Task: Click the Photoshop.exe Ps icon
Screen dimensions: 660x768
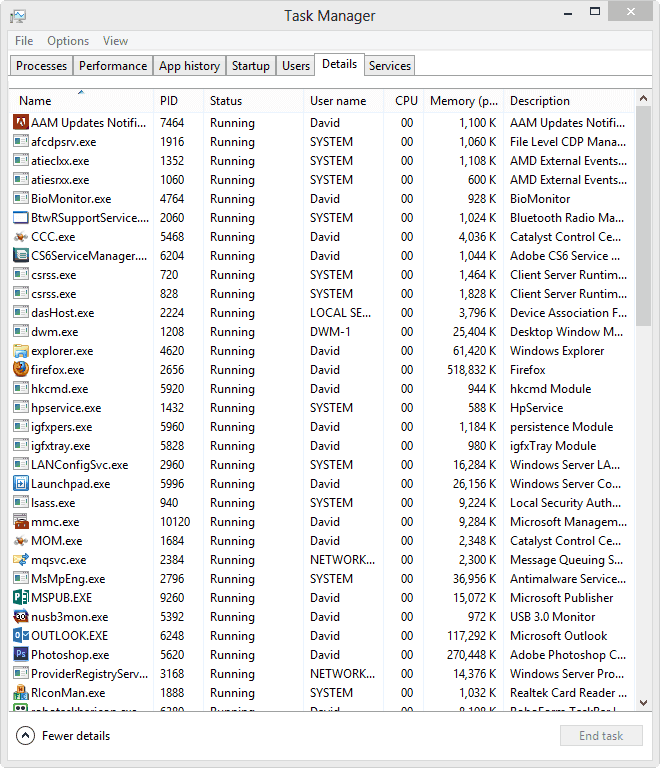Action: [x=21, y=654]
